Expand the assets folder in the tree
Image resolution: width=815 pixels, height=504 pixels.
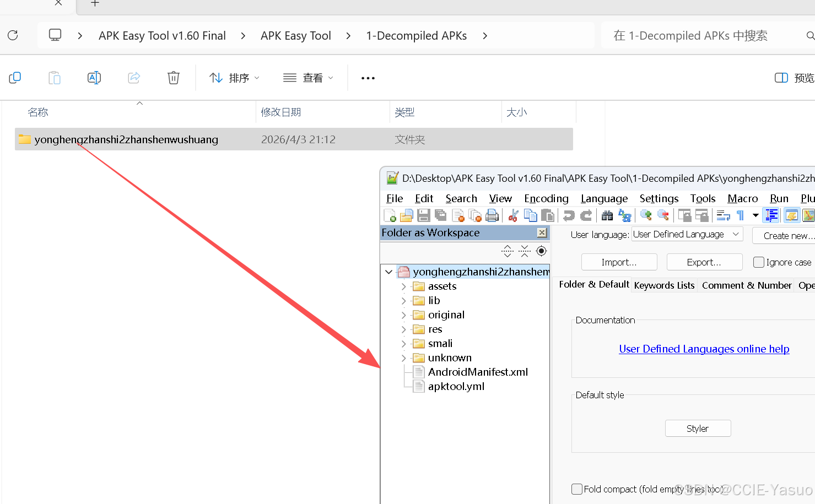coord(404,286)
